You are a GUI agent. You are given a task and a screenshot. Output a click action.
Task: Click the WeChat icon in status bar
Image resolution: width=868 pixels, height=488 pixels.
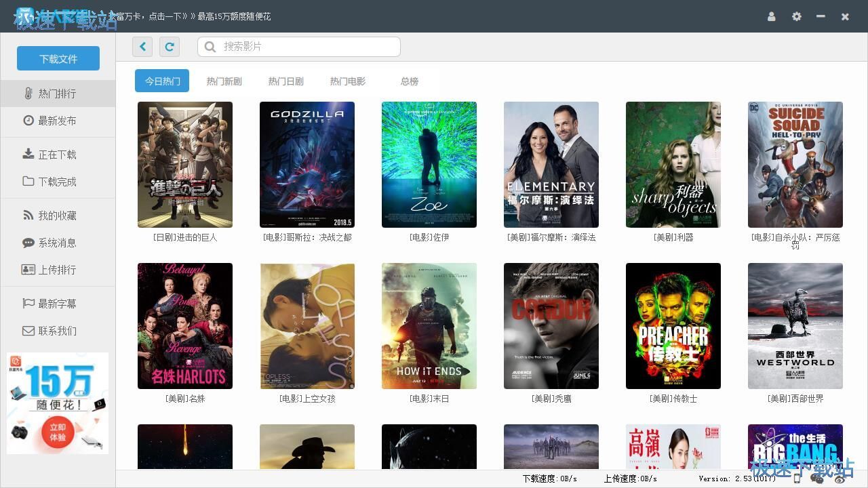[x=817, y=479]
